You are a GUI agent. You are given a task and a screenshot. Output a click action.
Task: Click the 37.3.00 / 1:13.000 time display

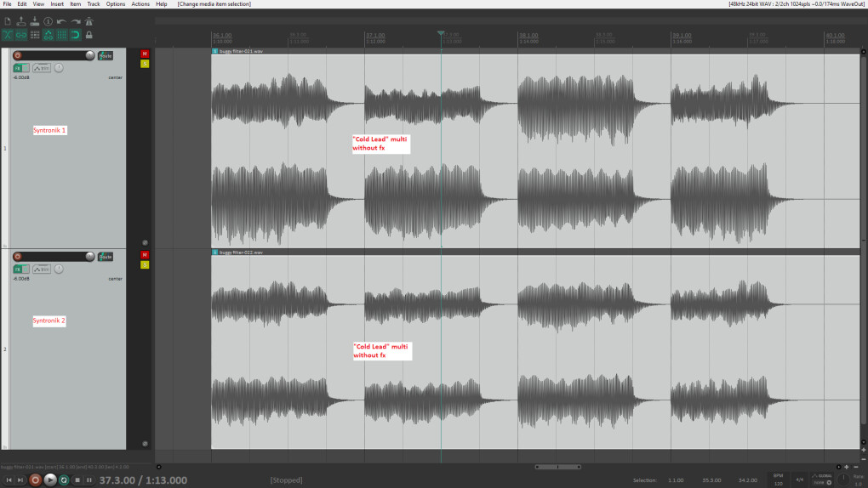(x=143, y=480)
